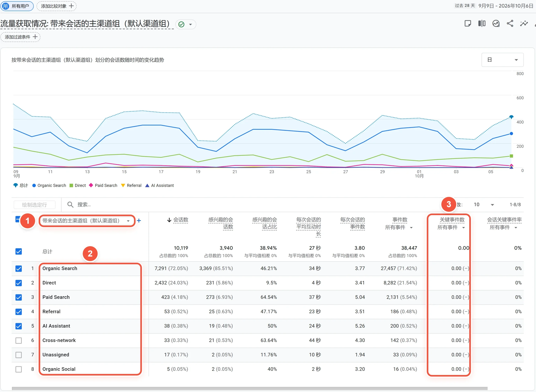Click the sort arrow on 会话数 column
This screenshot has height=392, width=536.
click(169, 220)
